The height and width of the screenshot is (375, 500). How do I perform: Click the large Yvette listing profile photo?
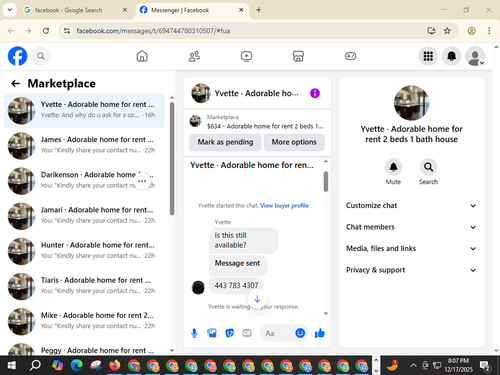[411, 103]
